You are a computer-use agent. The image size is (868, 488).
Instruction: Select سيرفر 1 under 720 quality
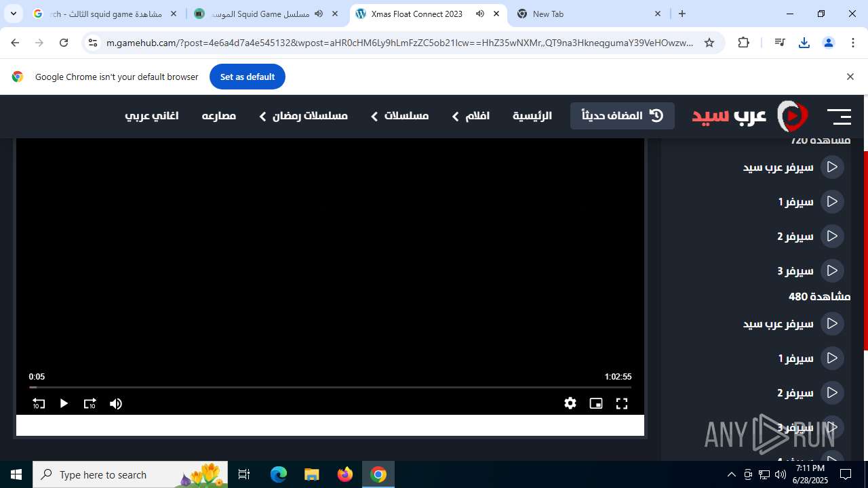(x=810, y=201)
